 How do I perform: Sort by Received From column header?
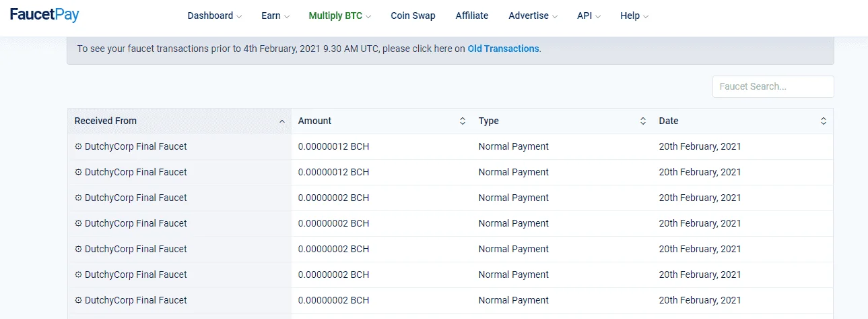coord(179,121)
